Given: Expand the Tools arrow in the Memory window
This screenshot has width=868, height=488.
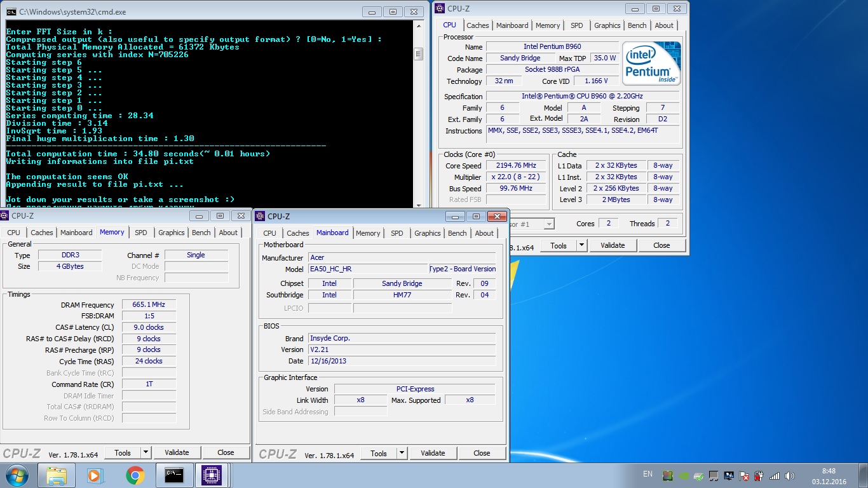Looking at the screenshot, I should pos(146,452).
